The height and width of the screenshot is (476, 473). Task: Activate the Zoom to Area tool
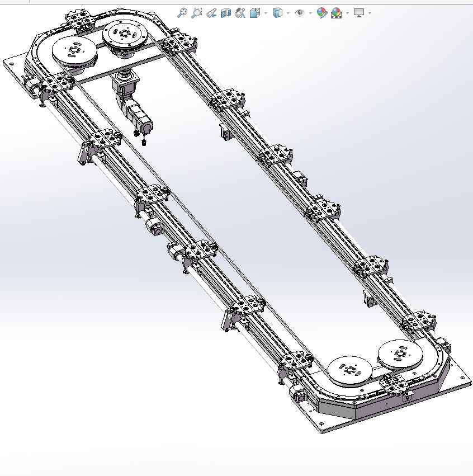pos(196,12)
